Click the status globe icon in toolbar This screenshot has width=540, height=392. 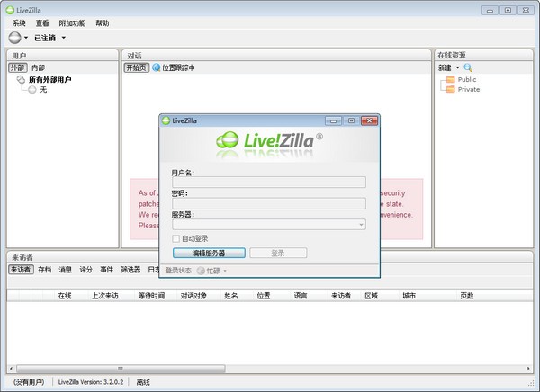click(x=14, y=38)
